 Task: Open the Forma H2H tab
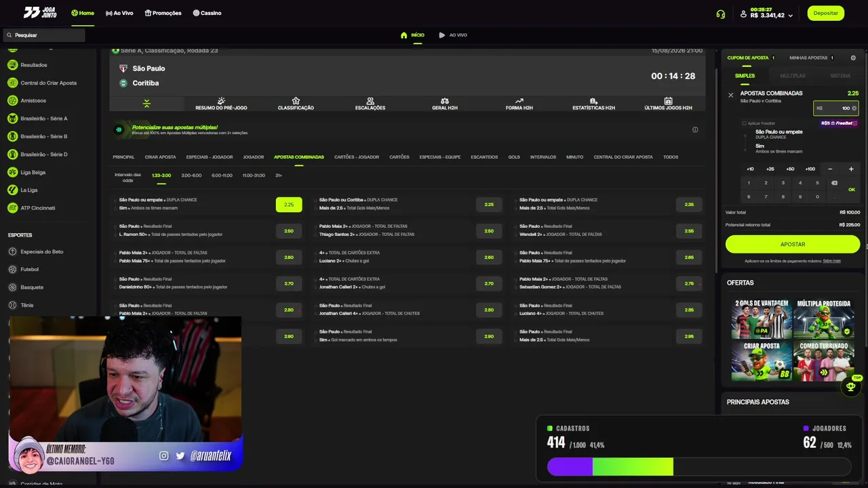(x=519, y=104)
